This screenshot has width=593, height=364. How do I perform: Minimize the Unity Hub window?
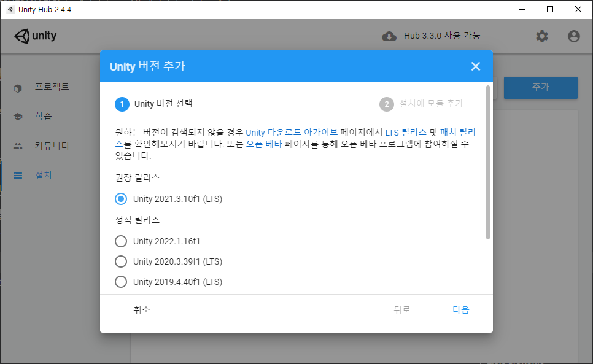522,9
